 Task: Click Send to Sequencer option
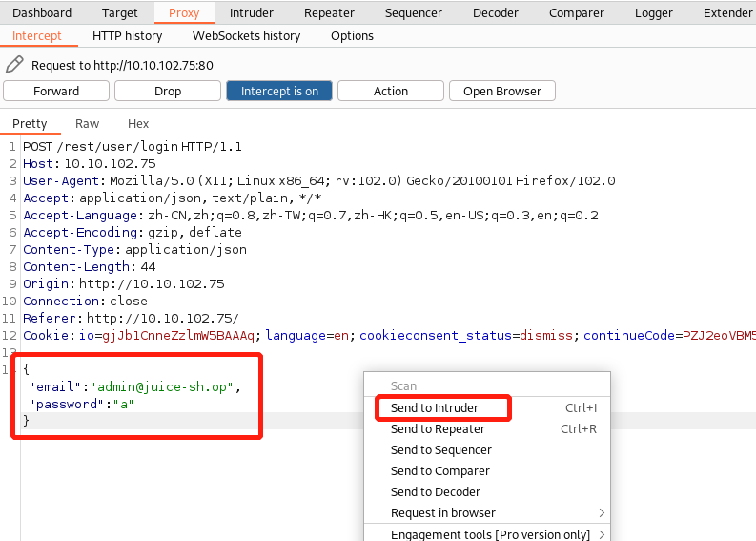point(440,450)
